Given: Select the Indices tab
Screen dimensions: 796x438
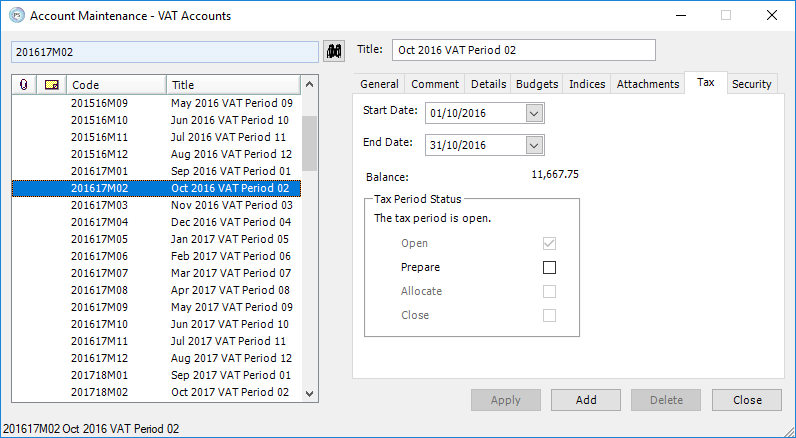Looking at the screenshot, I should tap(587, 84).
